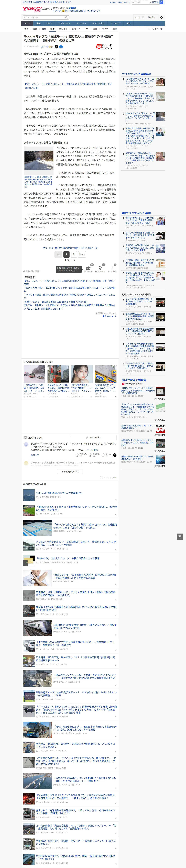Select 科学 category
Image resolution: width=186 pixels, height=868 pixels.
click(x=95, y=29)
